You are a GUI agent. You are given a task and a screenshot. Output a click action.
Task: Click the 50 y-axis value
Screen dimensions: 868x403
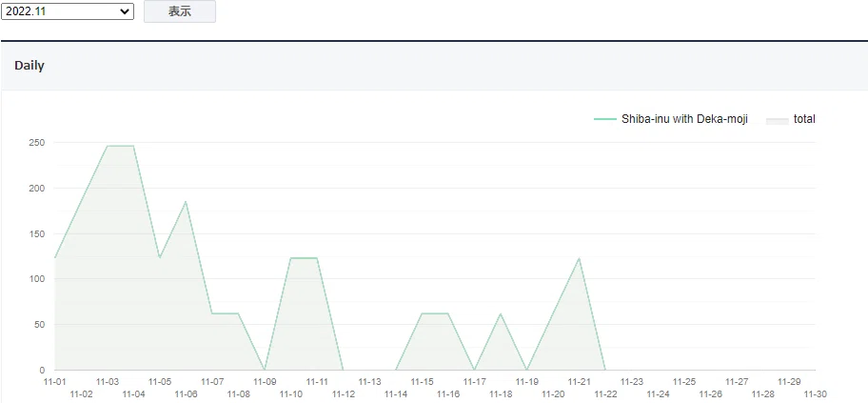click(x=40, y=324)
